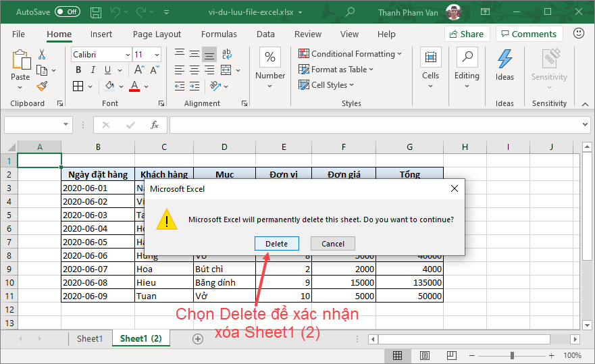The image size is (595, 364).
Task: Click the Number percent icon
Action: [269, 57]
